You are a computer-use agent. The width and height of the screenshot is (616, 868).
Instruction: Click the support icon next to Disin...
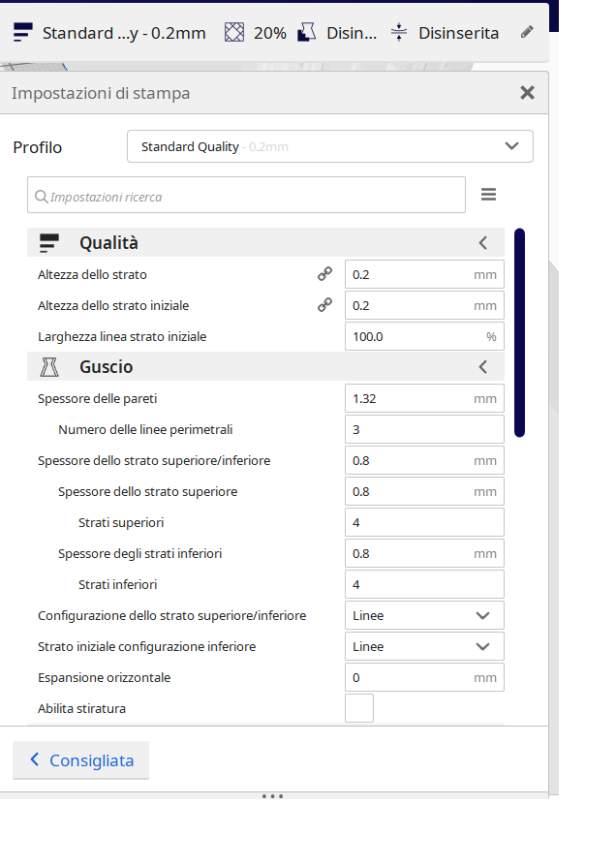click(307, 33)
